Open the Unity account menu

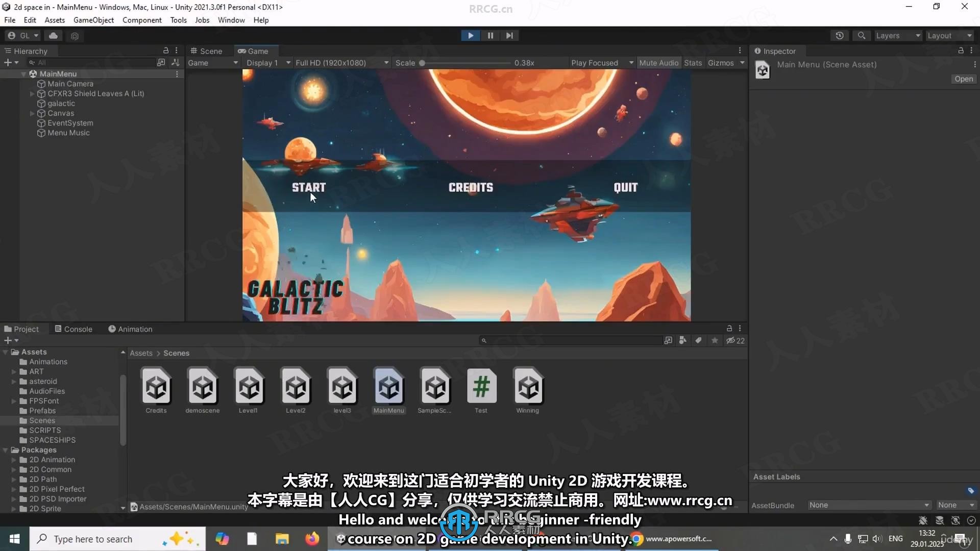tap(23, 36)
